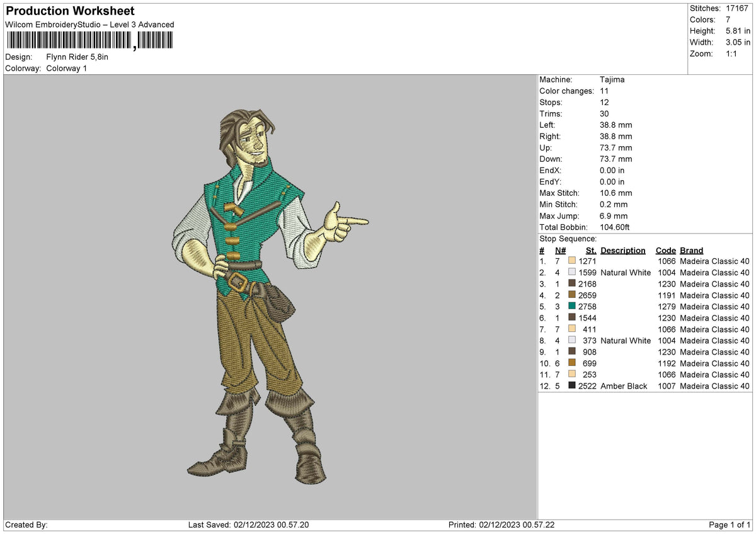This screenshot has height=534, width=756.
Task: Select Natural White in stop row 2
Action: [x=626, y=273]
